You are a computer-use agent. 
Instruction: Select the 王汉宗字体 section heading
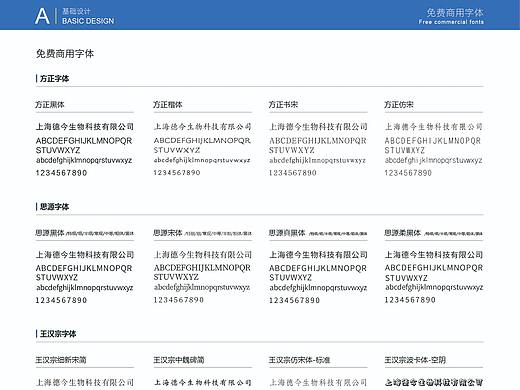pos(58,334)
